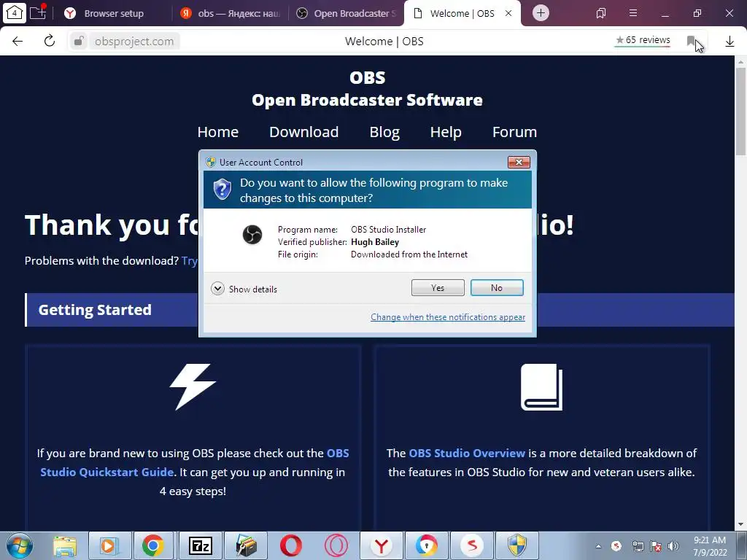The height and width of the screenshot is (560, 747).
Task: Click the 'Hugh Bailey' publisher name
Action: point(375,242)
